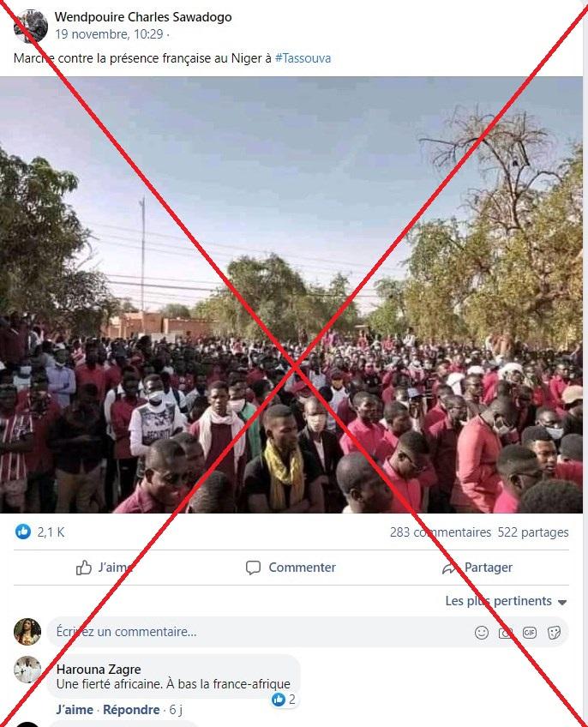Open the sticker picker in comment box

pos(554,633)
